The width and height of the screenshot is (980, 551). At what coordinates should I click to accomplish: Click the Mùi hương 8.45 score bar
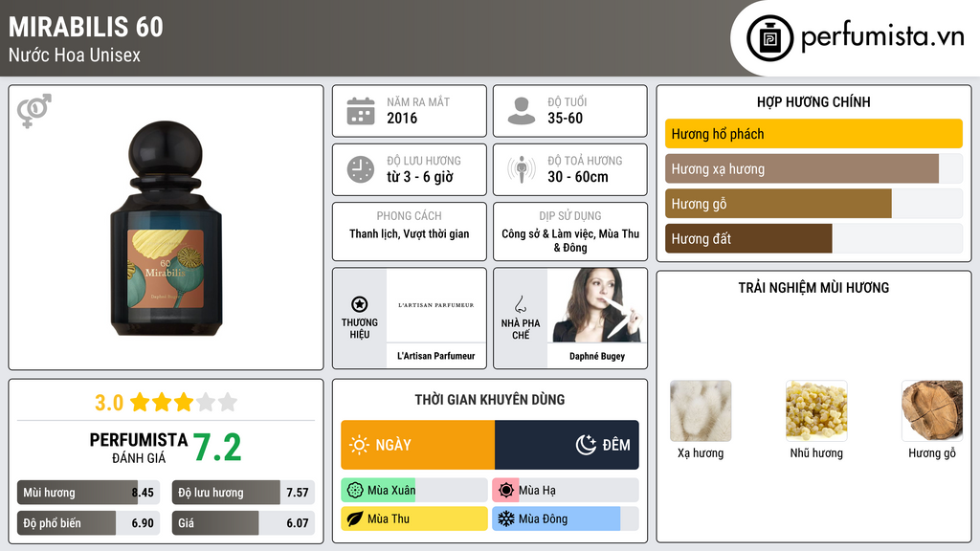89,493
